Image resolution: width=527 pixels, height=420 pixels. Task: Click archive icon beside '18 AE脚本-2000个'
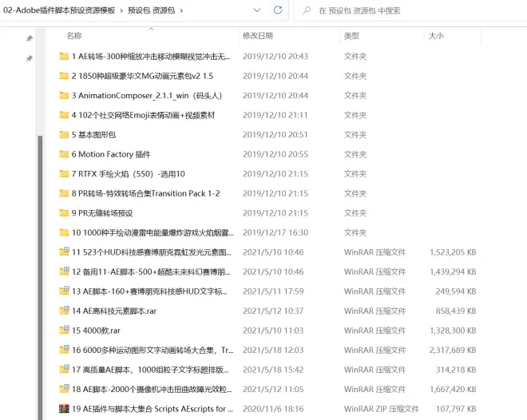[x=64, y=389]
